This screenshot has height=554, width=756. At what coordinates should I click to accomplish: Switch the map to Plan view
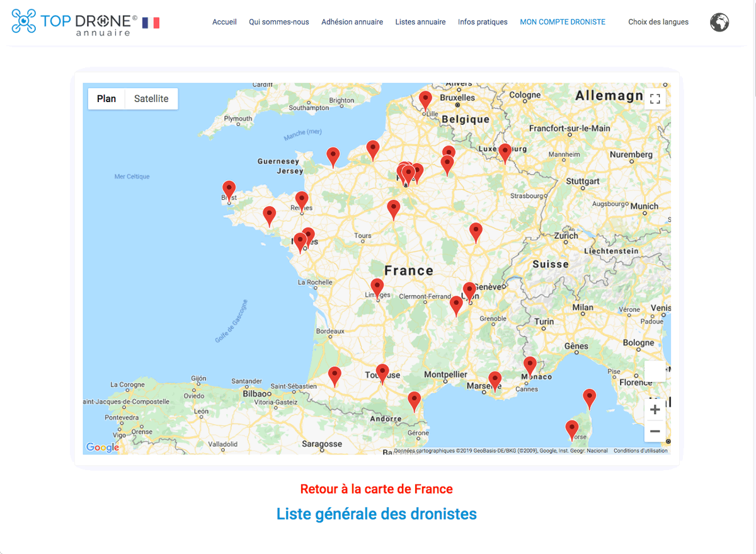pyautogui.click(x=106, y=98)
